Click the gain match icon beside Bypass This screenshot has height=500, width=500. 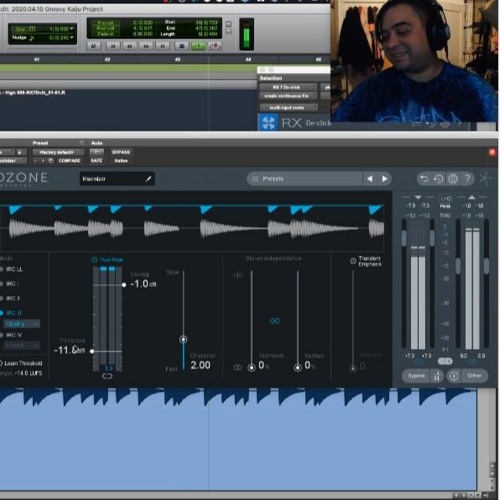[437, 376]
